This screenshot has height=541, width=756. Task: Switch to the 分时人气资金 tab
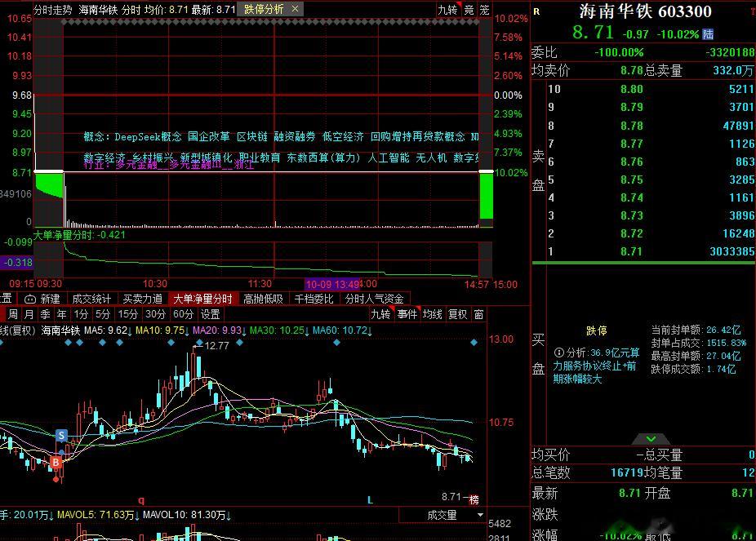click(374, 299)
